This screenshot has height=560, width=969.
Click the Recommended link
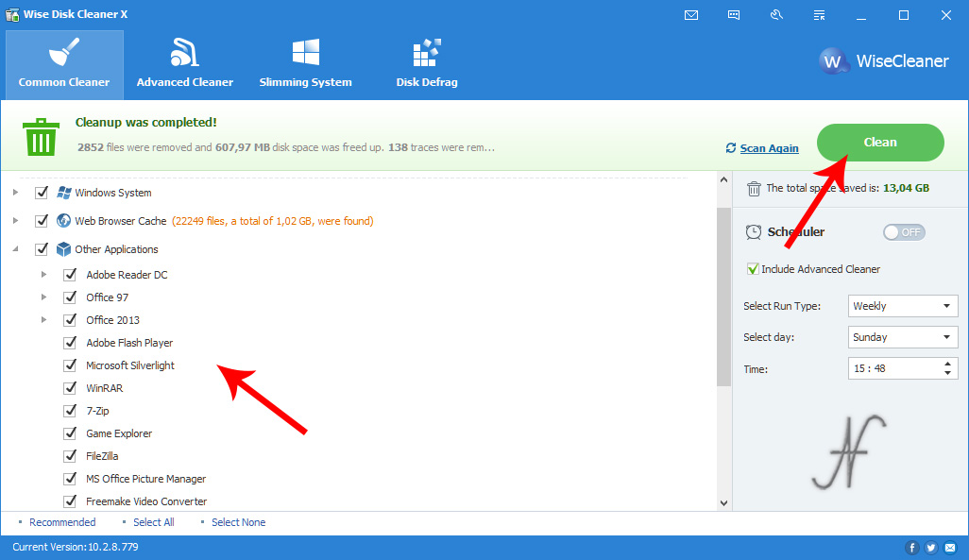(62, 522)
